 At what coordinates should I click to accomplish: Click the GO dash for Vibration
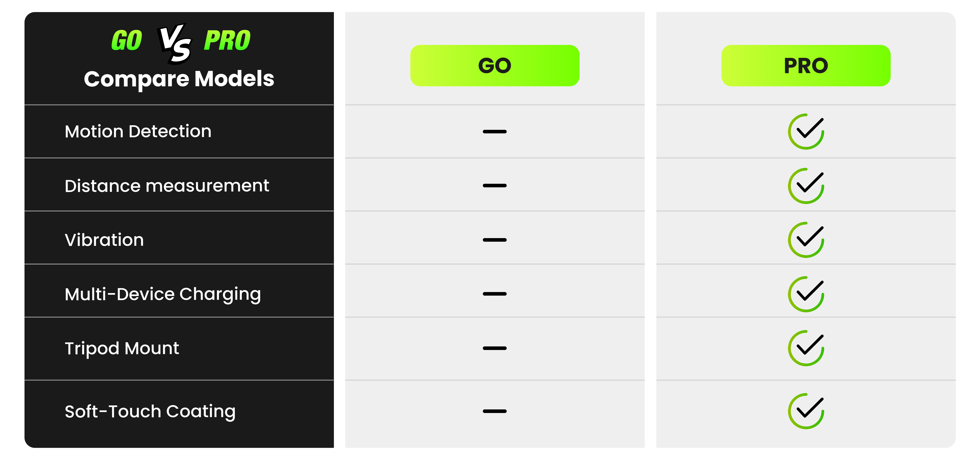495,240
